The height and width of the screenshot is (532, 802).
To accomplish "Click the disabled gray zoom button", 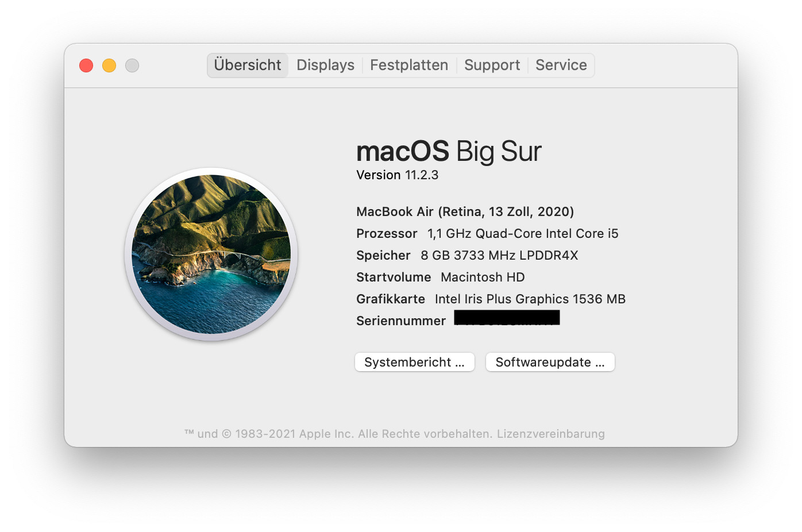I will pyautogui.click(x=132, y=65).
